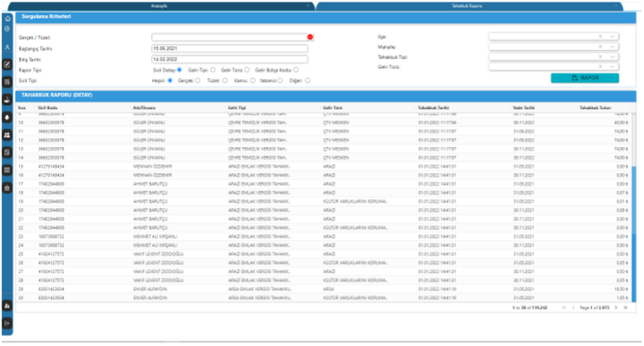Click the pencil edit icon in sidebar
Viewport: 644px width, 346px height.
coord(8,64)
